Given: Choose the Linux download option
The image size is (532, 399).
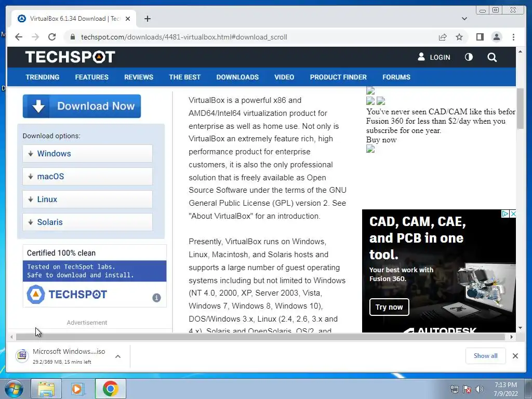Looking at the screenshot, I should click(x=87, y=199).
